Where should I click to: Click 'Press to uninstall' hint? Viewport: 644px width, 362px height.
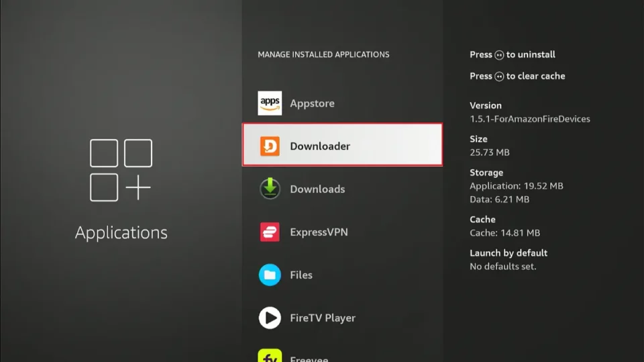tap(512, 54)
